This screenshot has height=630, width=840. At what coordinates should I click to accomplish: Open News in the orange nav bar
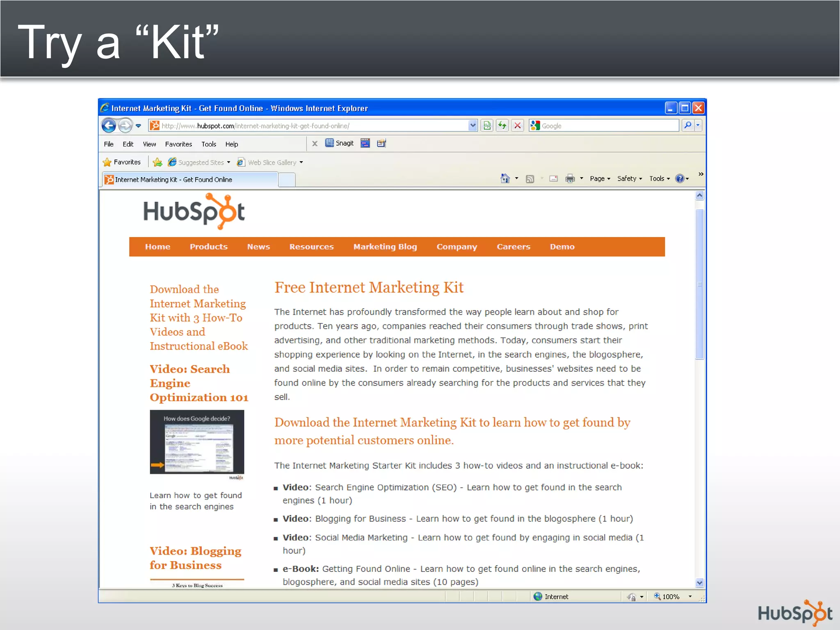tap(258, 247)
